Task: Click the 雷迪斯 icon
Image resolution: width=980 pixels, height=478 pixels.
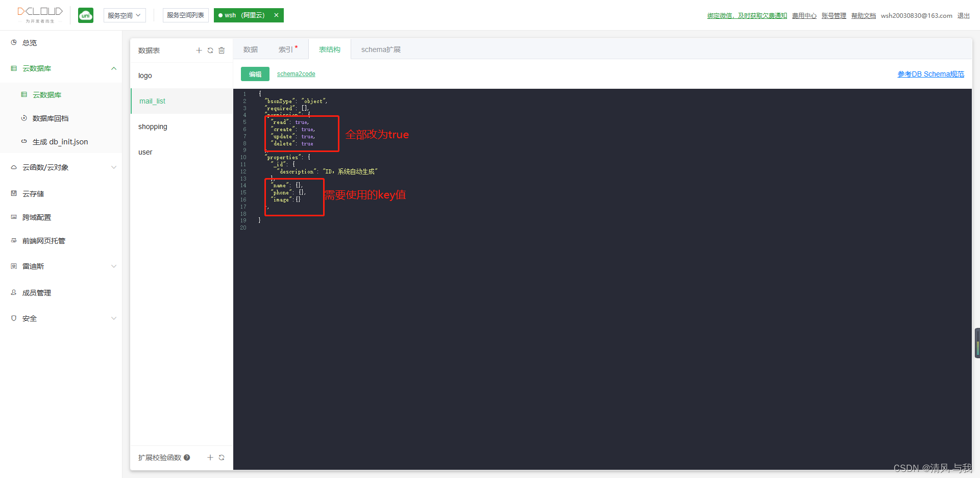Action: [14, 266]
